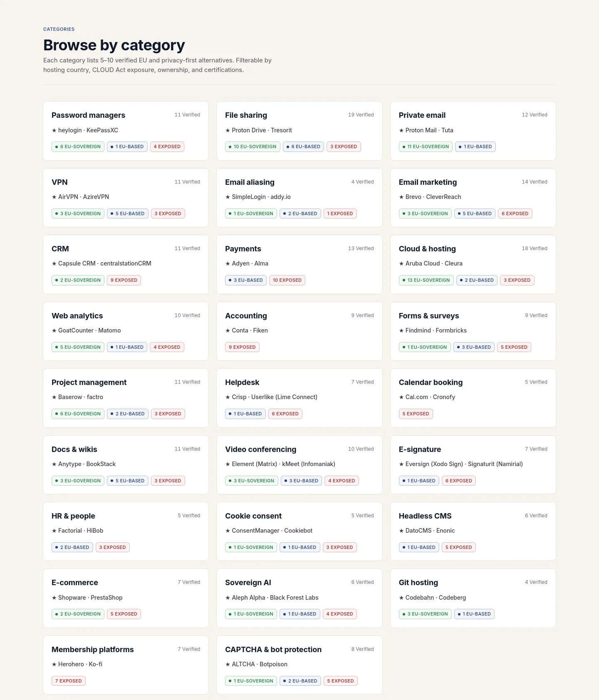Click the "18 Verified" count on Cloud & hosting
This screenshot has height=700, width=599.
point(535,248)
